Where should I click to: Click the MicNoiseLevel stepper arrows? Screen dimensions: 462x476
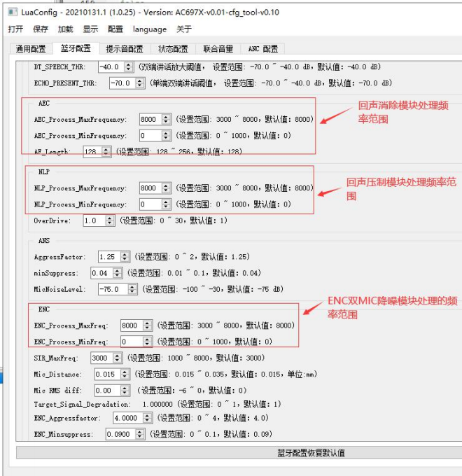(132, 289)
